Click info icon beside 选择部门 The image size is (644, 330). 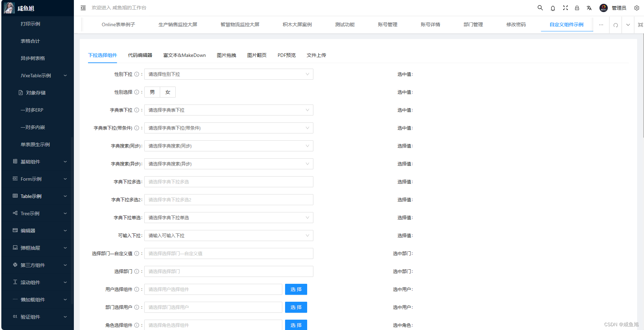[137, 271]
